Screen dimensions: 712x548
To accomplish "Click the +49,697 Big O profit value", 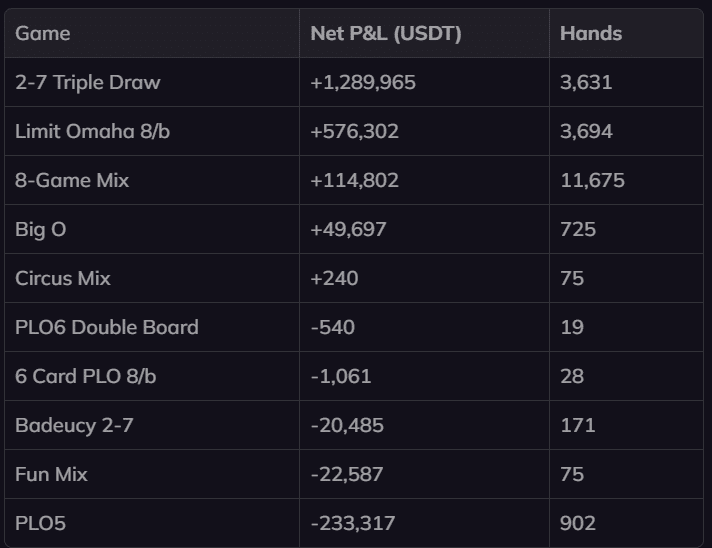I will tap(349, 229).
